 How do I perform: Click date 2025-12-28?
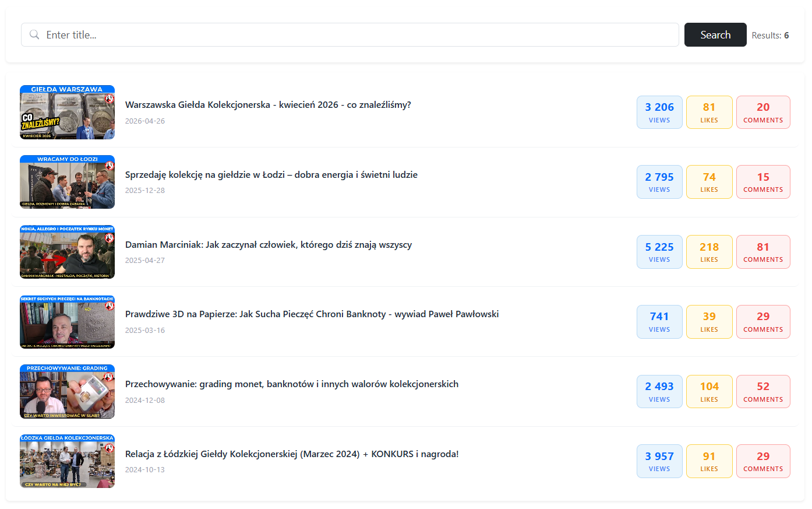pos(145,191)
